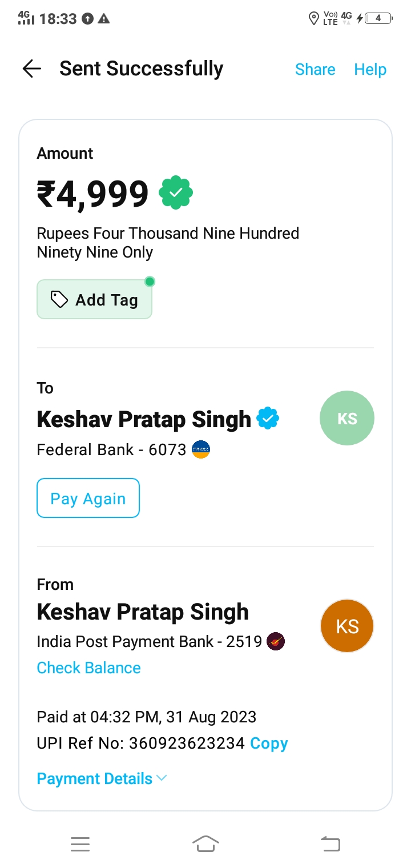Expand Payment Details chevron
The height and width of the screenshot is (868, 411).
click(x=161, y=778)
